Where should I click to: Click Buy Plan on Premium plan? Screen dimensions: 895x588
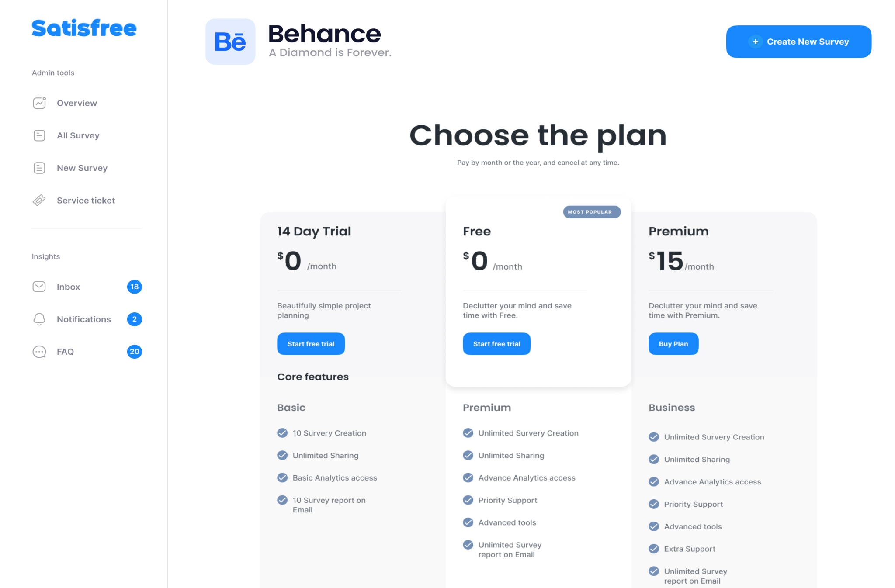point(673,343)
